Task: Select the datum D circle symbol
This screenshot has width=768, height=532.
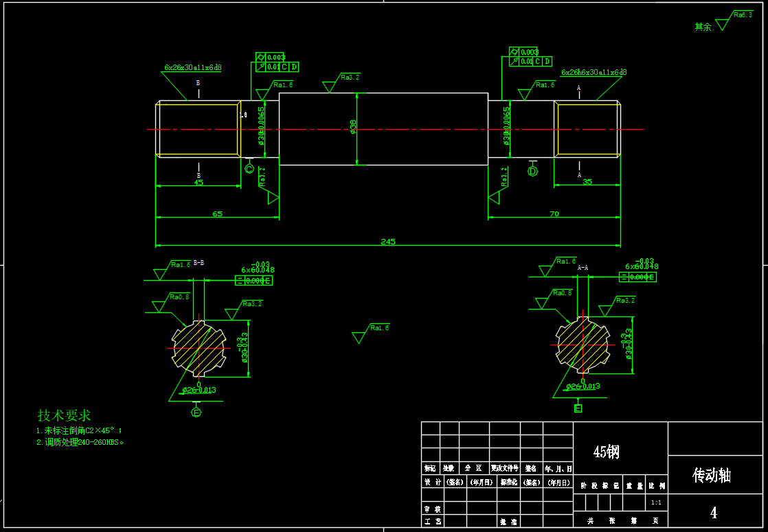Action: click(532, 171)
